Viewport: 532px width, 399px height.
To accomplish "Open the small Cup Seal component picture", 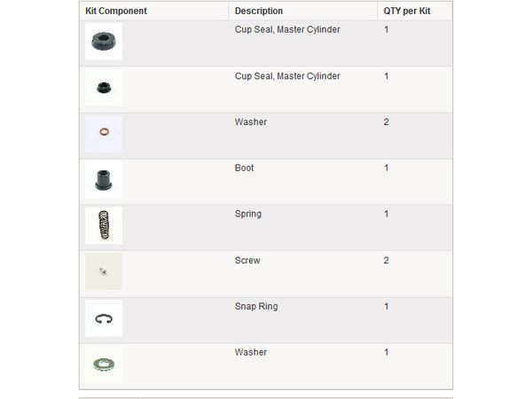I will click(x=104, y=88).
